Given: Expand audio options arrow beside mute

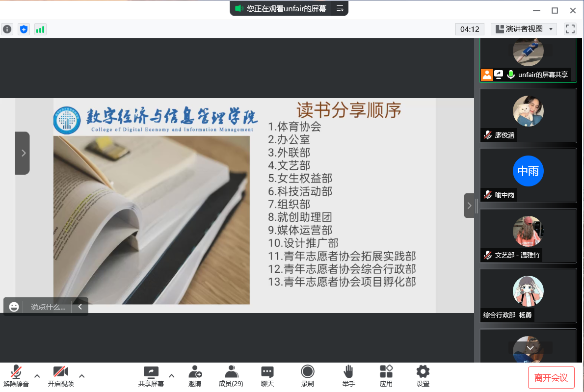Looking at the screenshot, I should click(x=37, y=376).
